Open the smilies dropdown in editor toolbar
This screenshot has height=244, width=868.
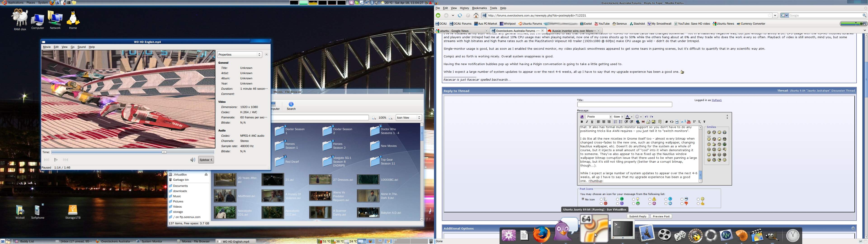(x=641, y=117)
